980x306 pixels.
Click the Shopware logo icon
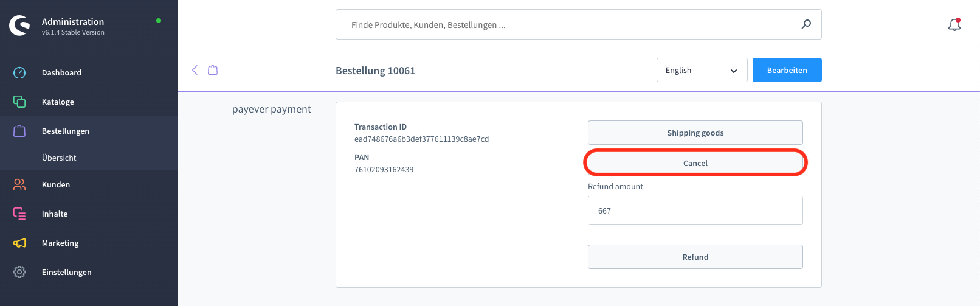point(20,26)
